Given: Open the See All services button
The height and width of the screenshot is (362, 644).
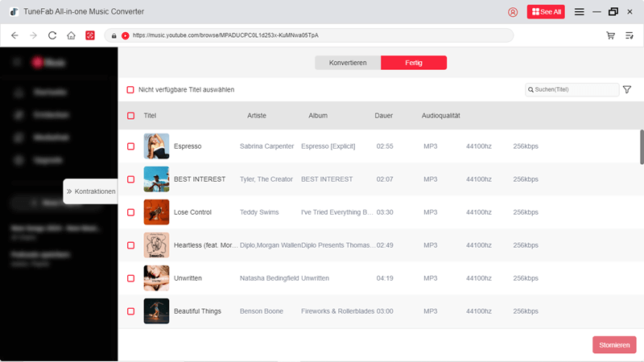Looking at the screenshot, I should pos(546,12).
